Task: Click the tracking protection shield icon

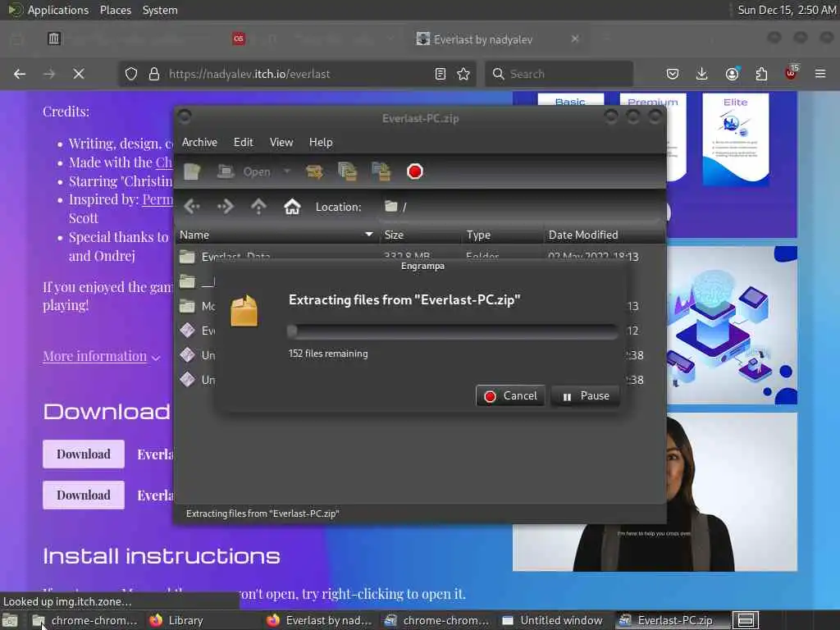Action: click(131, 74)
